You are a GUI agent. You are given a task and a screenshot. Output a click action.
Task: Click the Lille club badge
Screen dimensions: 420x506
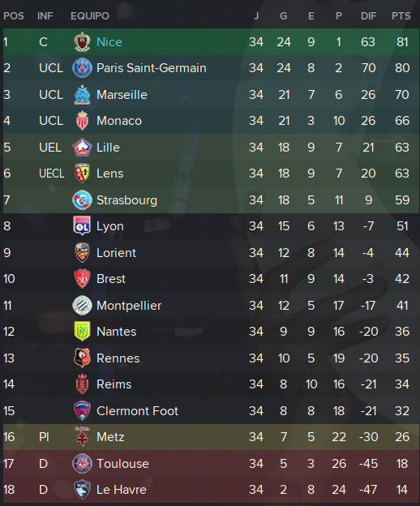[82, 147]
